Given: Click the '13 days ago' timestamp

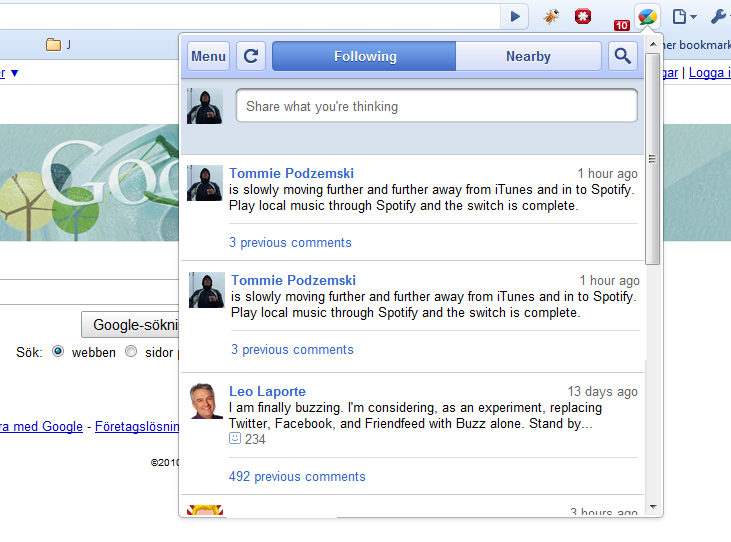Looking at the screenshot, I should click(602, 391).
